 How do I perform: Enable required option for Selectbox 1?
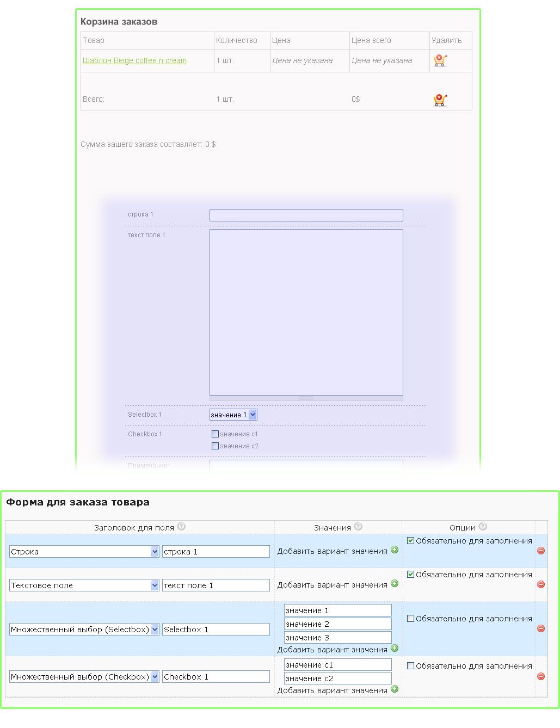(x=411, y=619)
